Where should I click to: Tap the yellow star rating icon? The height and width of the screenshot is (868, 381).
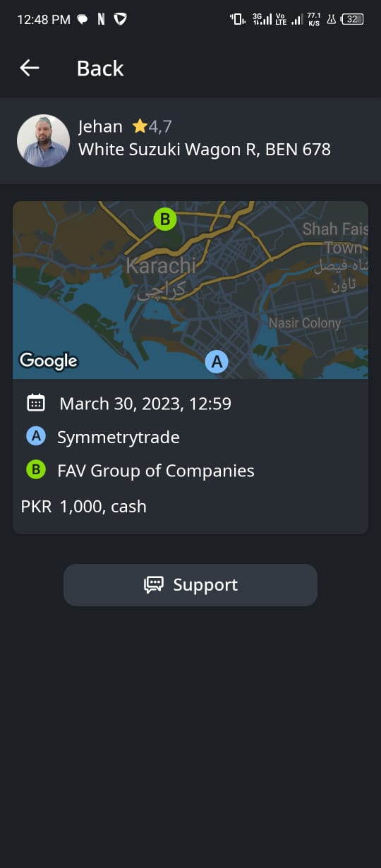pos(140,126)
